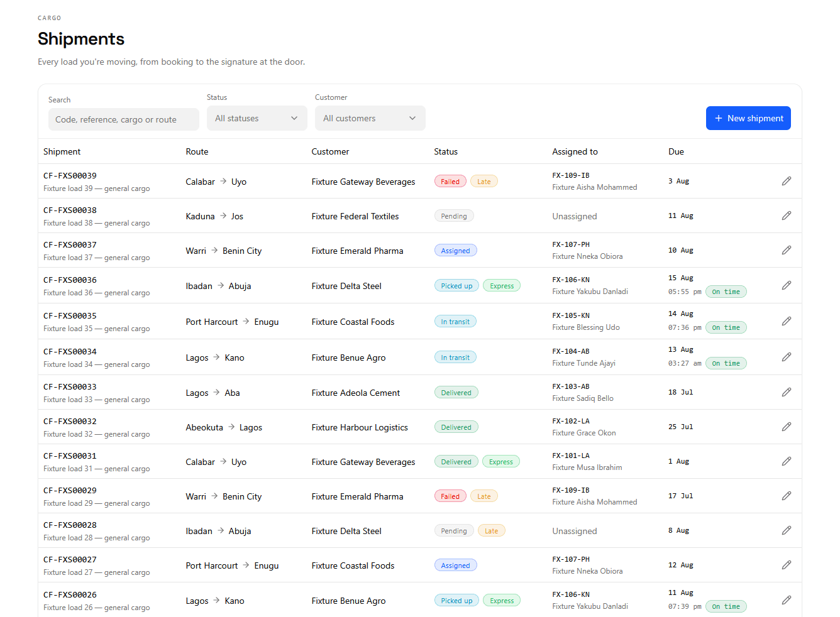Image resolution: width=840 pixels, height=617 pixels.
Task: Click the Pending badge on CF-FXS00038
Action: tap(454, 216)
